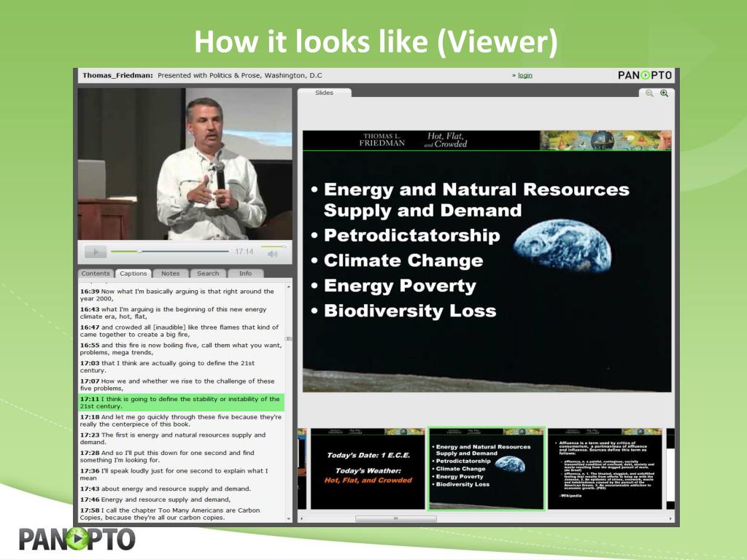Screen dimensions: 747x560
Task: Switch to the Captions tab
Action: click(x=133, y=273)
